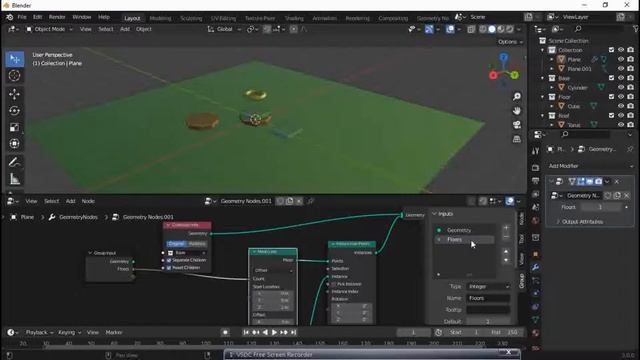The height and width of the screenshot is (360, 640).
Task: Disable Plane.001 in renders via camera icon
Action: 631,69
